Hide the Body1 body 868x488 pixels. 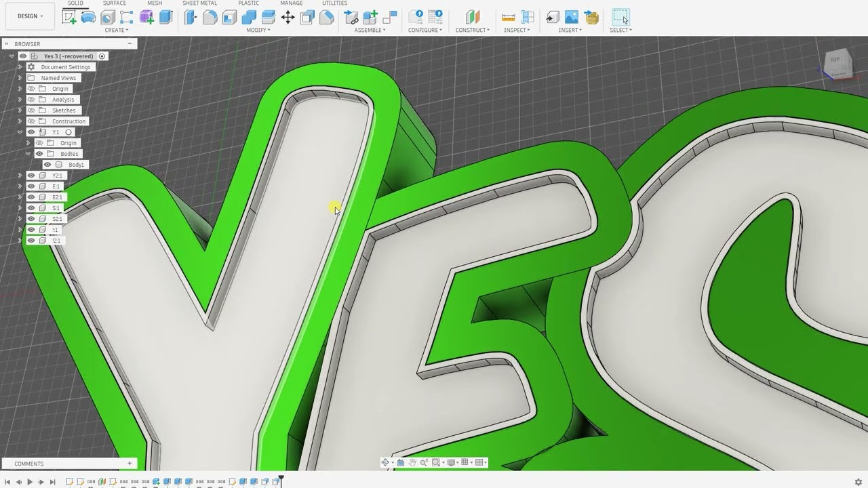47,165
